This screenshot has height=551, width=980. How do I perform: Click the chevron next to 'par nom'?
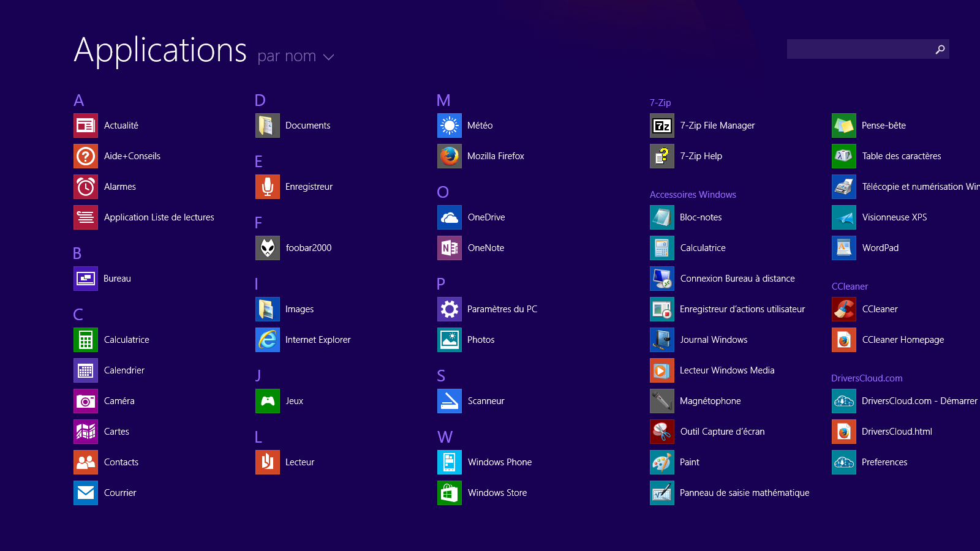click(329, 57)
